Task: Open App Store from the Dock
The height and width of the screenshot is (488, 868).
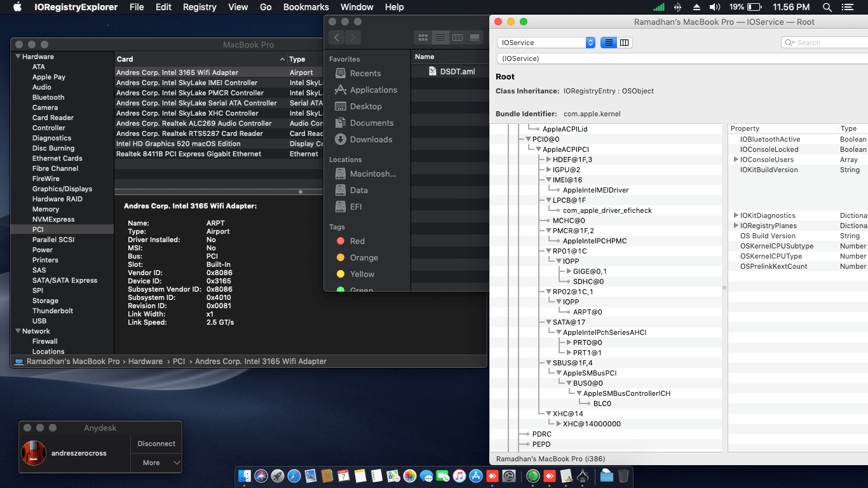Action: [476, 475]
